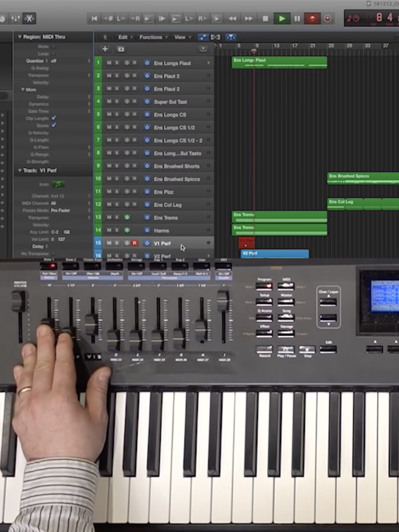Select the Ens Brushed Shorts track name
Screen dimensions: 399x532
(177, 166)
